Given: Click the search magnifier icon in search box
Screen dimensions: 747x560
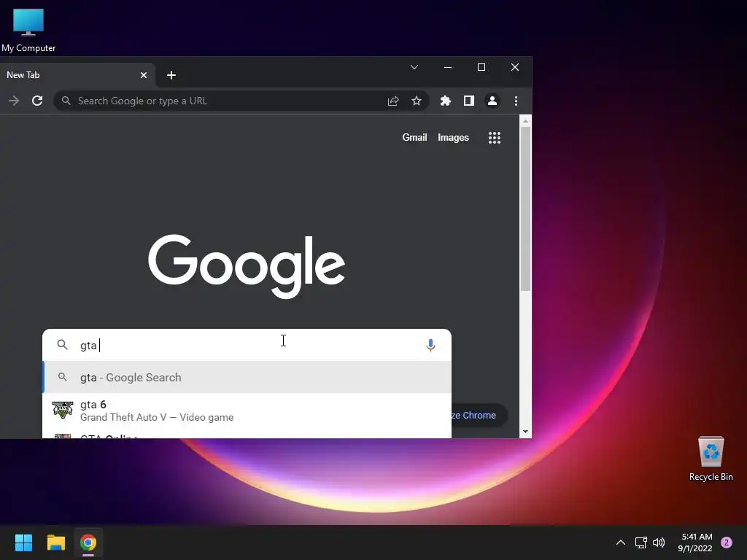Looking at the screenshot, I should click(x=63, y=345).
